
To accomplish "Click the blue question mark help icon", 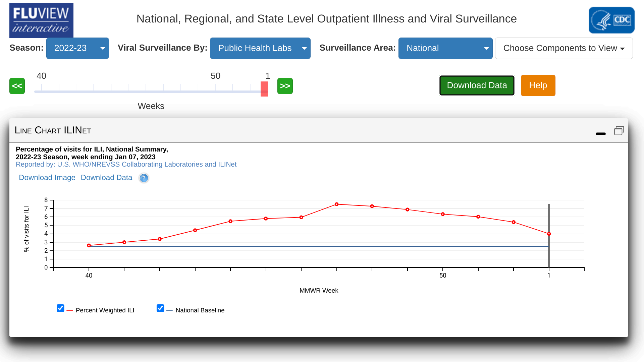I will (144, 178).
